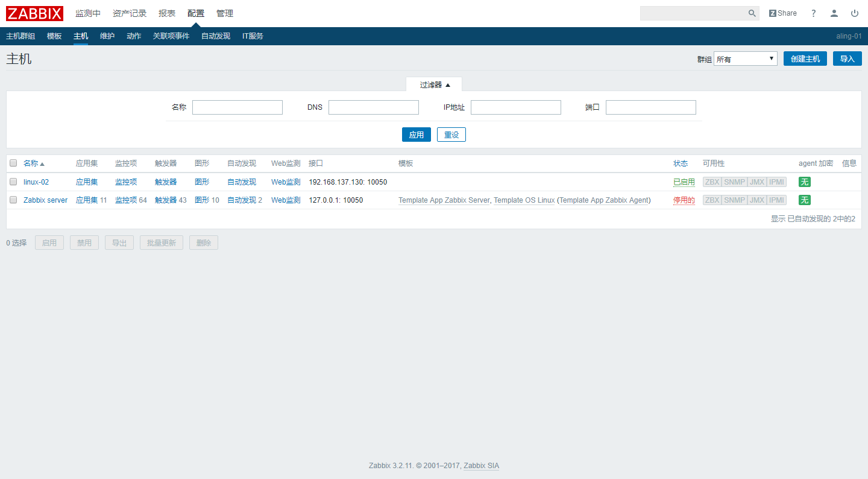Click the JMX badge in Zabbix server row
The image size is (868, 479).
[756, 200]
